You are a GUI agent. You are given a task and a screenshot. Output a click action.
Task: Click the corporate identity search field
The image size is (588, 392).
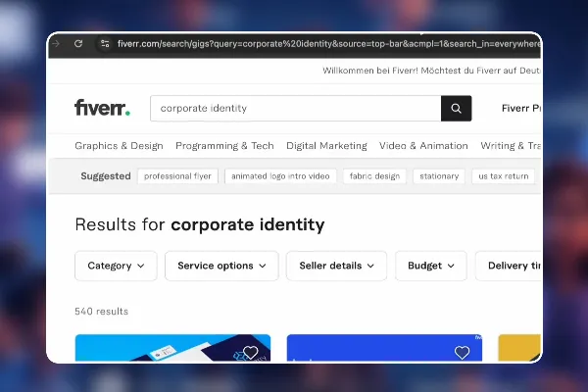296,109
